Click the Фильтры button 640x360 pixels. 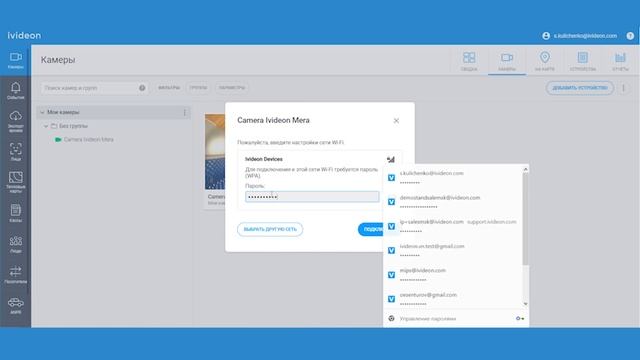169,88
